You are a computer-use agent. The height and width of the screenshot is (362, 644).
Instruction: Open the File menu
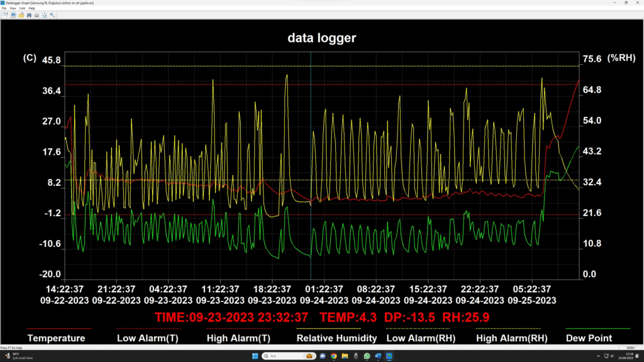coord(4,8)
